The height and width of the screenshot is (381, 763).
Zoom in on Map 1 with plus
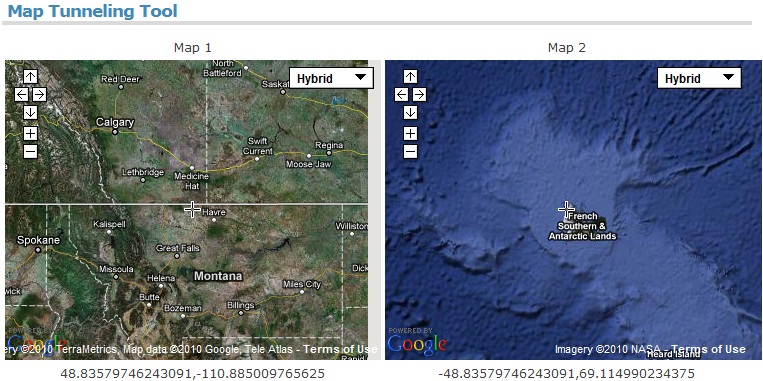[30, 133]
